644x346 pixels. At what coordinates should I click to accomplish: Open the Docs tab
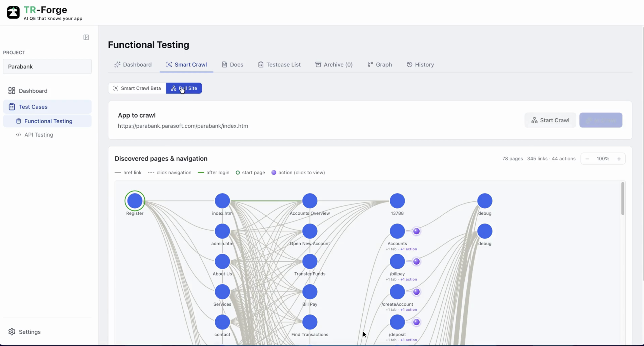pos(233,65)
